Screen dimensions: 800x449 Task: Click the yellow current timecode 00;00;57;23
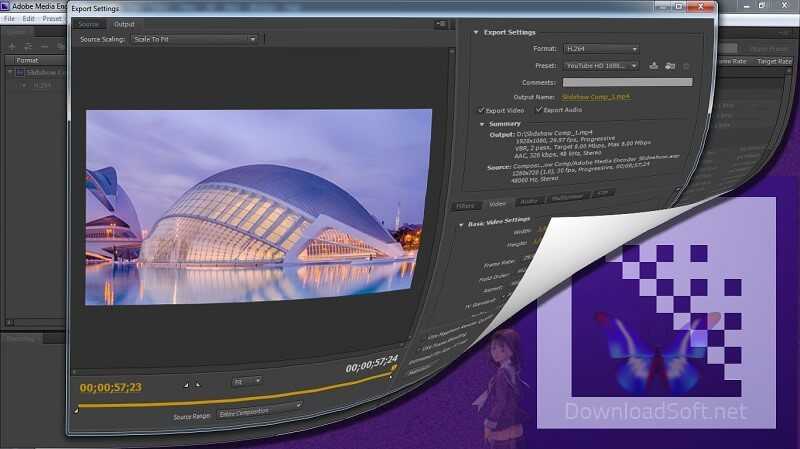coord(111,387)
